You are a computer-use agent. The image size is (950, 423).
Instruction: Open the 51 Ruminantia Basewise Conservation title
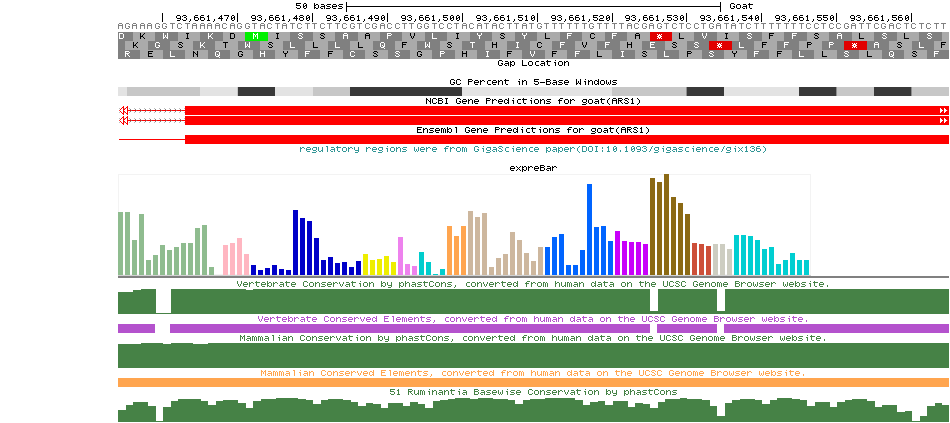click(533, 392)
